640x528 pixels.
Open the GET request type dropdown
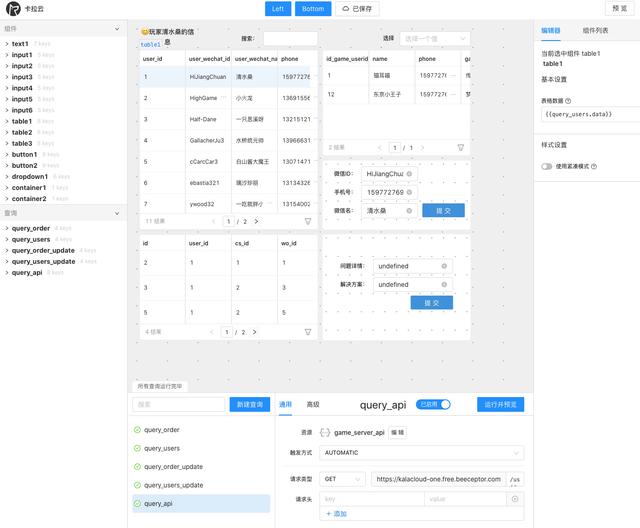(x=342, y=479)
